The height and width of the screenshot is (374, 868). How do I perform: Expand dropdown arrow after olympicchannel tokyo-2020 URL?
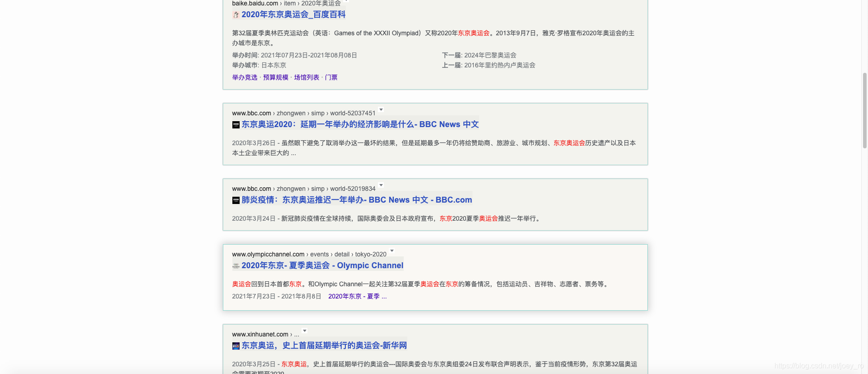[x=392, y=251]
